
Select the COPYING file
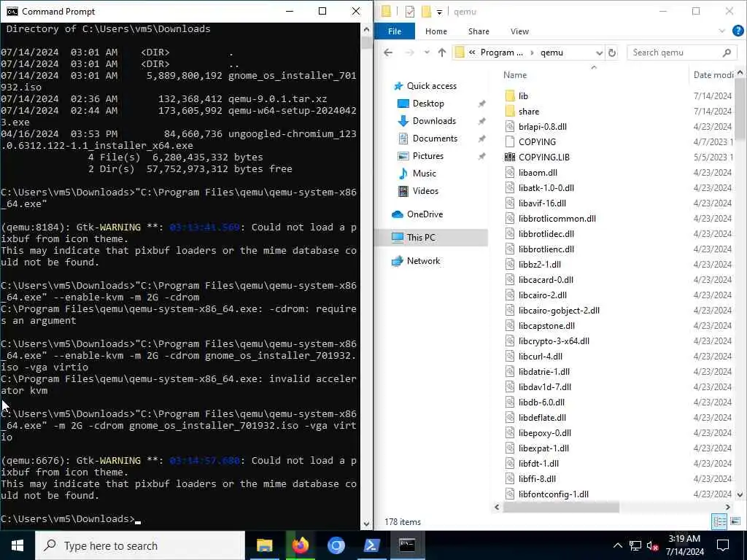coord(537,142)
